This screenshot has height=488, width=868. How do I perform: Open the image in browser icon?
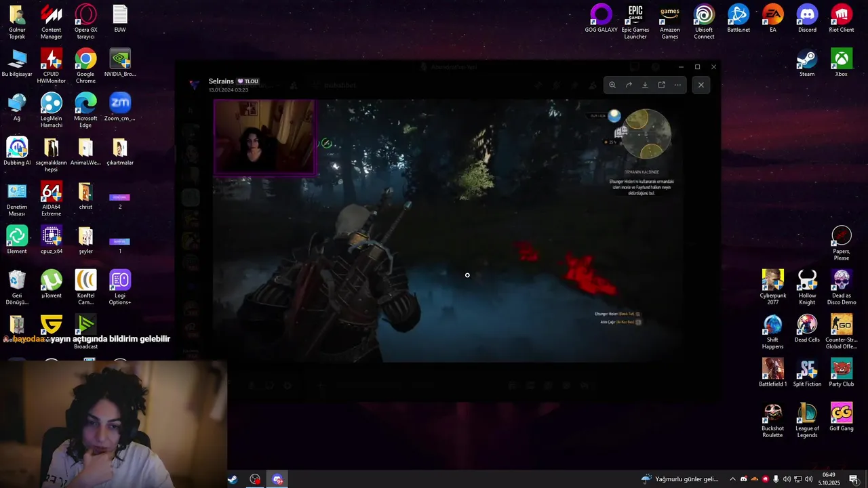(661, 85)
